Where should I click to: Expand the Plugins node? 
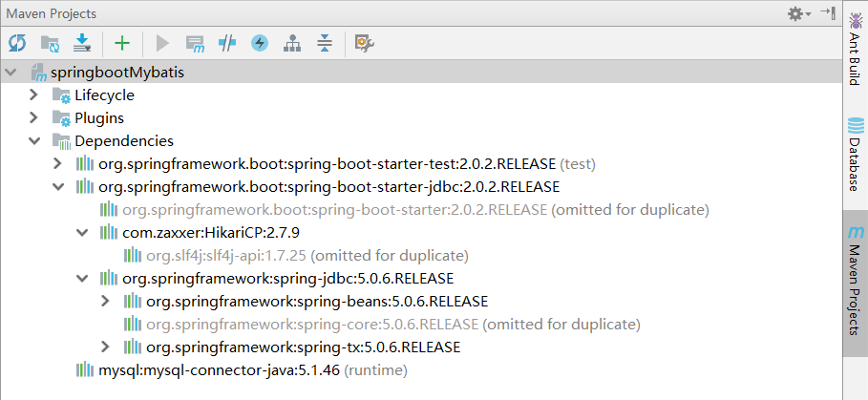click(34, 117)
